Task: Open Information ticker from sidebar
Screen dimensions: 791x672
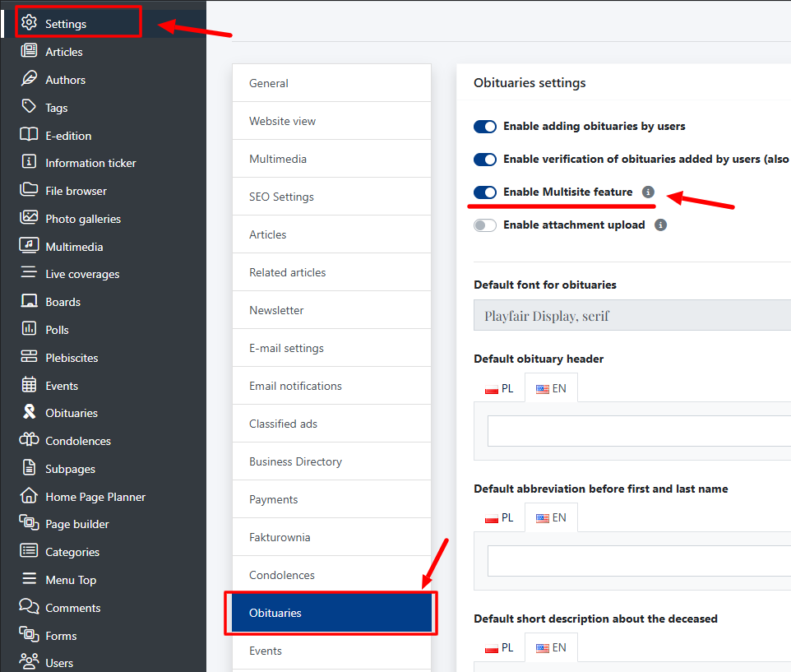Action: [x=90, y=163]
